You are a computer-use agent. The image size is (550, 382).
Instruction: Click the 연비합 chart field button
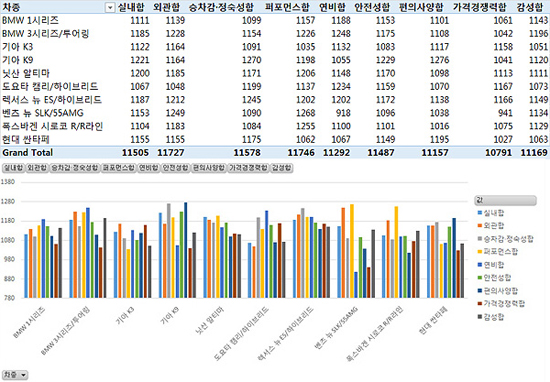pyautogui.click(x=149, y=168)
